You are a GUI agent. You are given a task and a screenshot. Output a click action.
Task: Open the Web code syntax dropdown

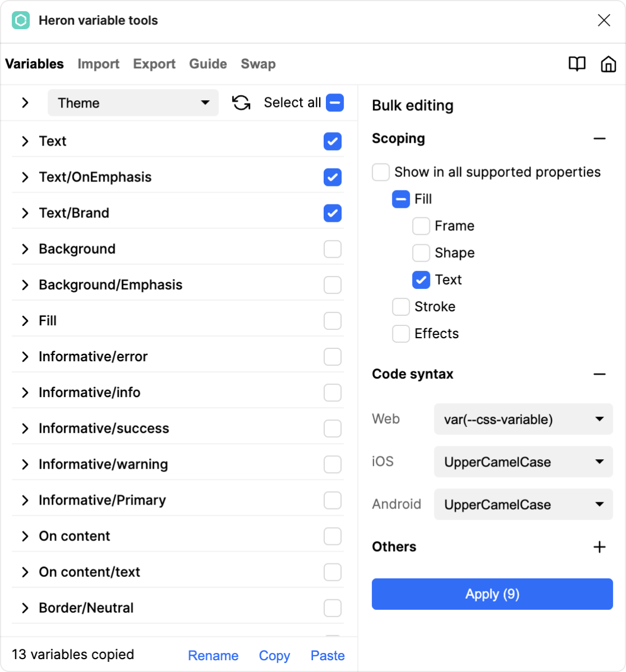click(523, 419)
